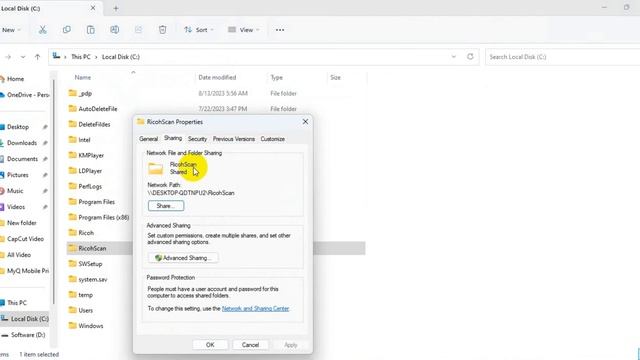The height and width of the screenshot is (360, 640).
Task: Open the See more ellipsis menu
Action: click(280, 30)
